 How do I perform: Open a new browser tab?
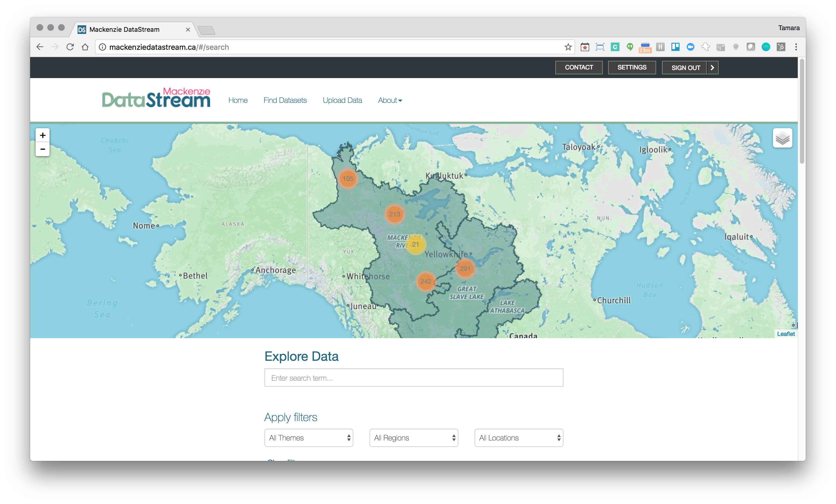coord(206,30)
